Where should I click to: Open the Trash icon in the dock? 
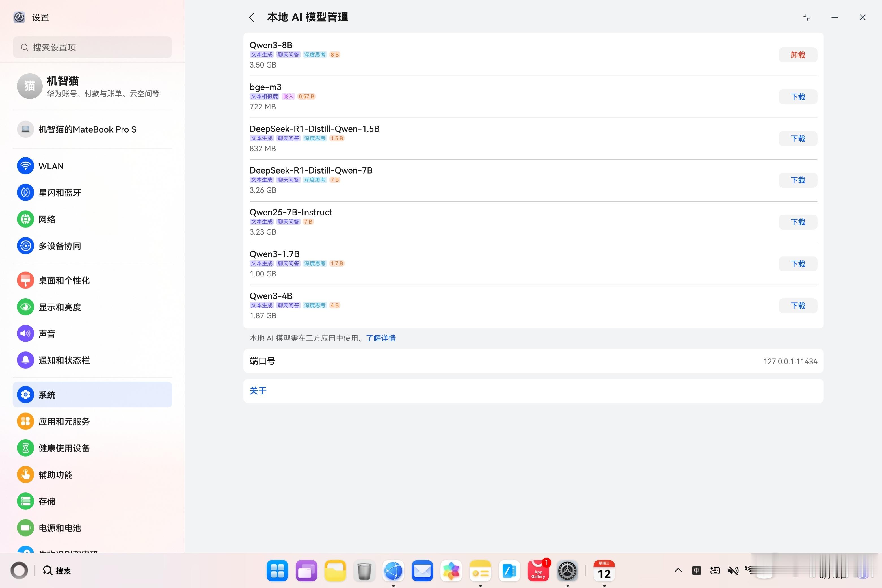pos(364,571)
